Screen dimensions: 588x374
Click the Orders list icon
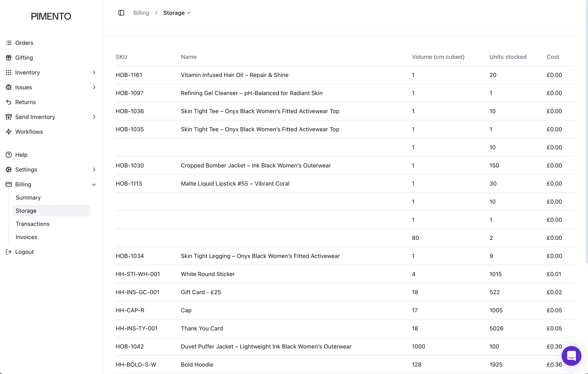click(9, 43)
